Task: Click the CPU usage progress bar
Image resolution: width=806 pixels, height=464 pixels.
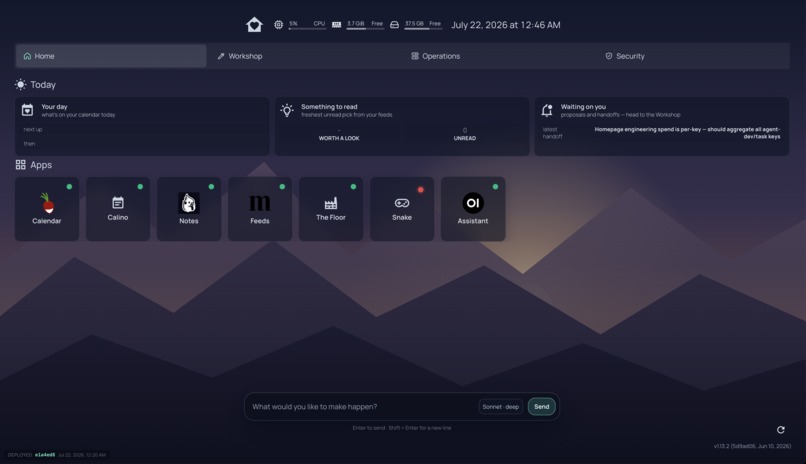Action: 307,29
